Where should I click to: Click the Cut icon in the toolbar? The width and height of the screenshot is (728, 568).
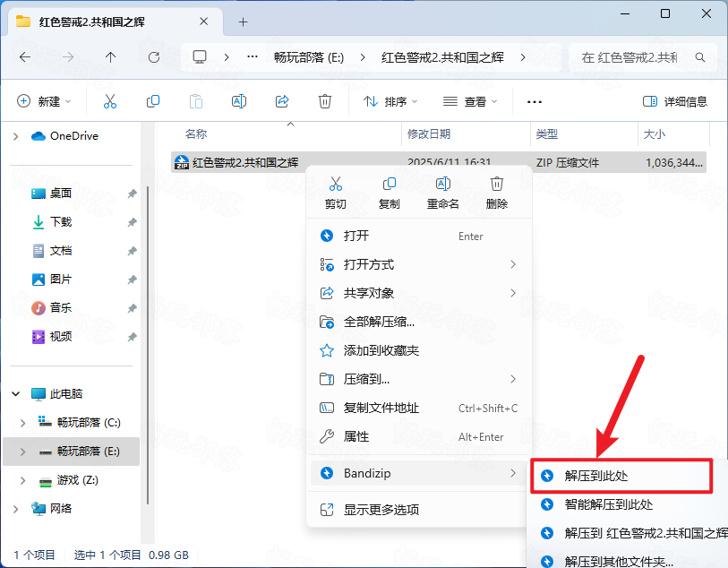coord(110,101)
